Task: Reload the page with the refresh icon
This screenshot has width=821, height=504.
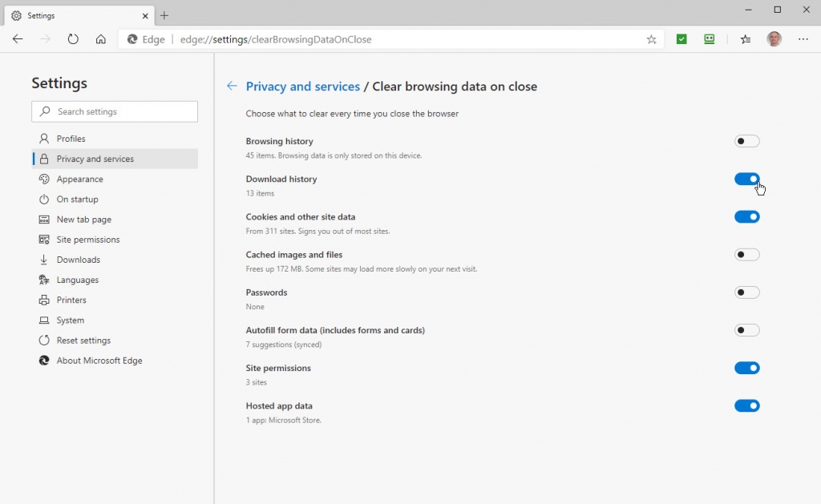Action: 73,38
